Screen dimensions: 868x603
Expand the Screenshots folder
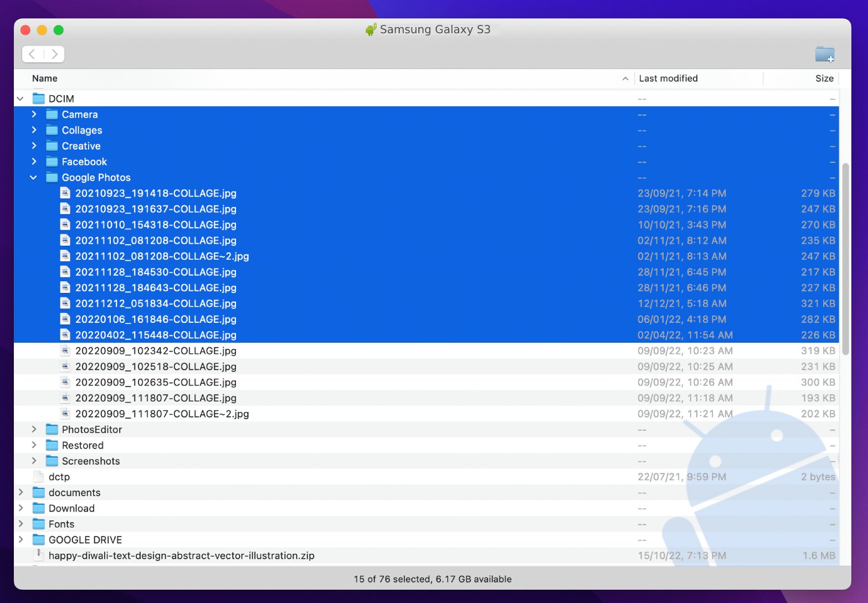[x=34, y=461]
